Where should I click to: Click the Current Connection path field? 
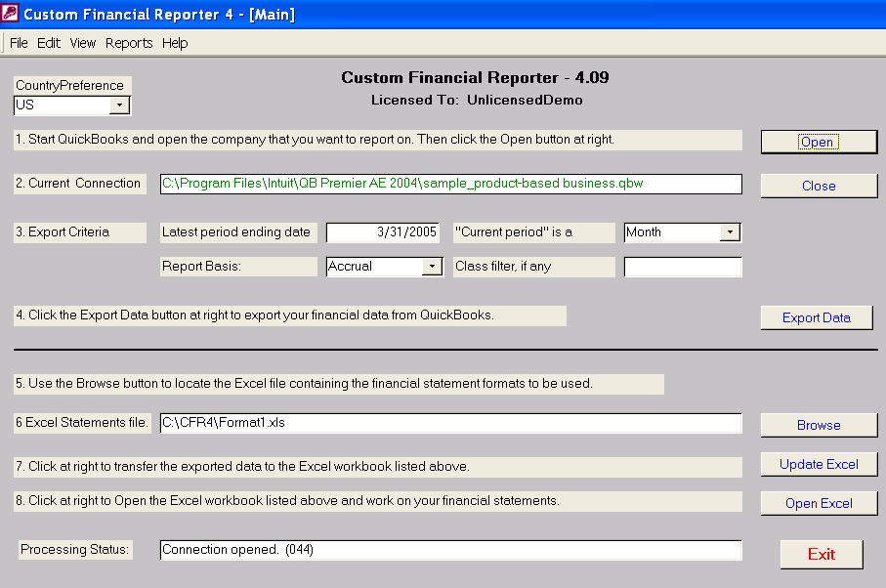click(x=450, y=184)
